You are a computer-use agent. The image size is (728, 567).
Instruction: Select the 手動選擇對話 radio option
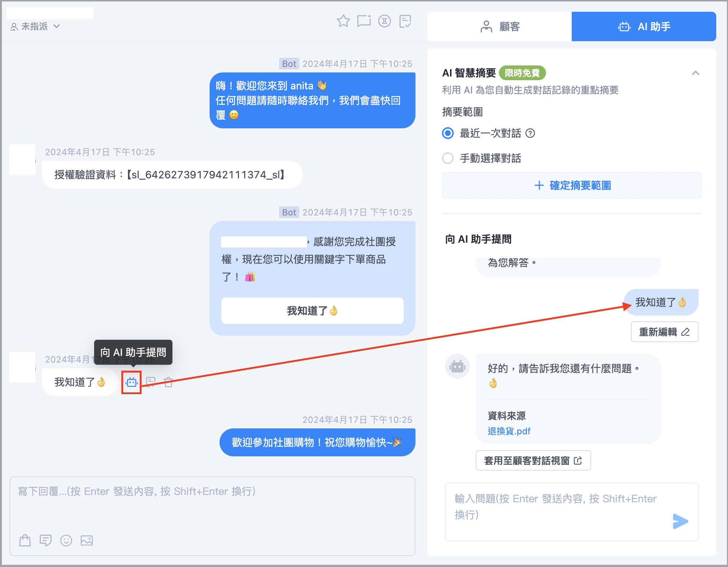448,158
